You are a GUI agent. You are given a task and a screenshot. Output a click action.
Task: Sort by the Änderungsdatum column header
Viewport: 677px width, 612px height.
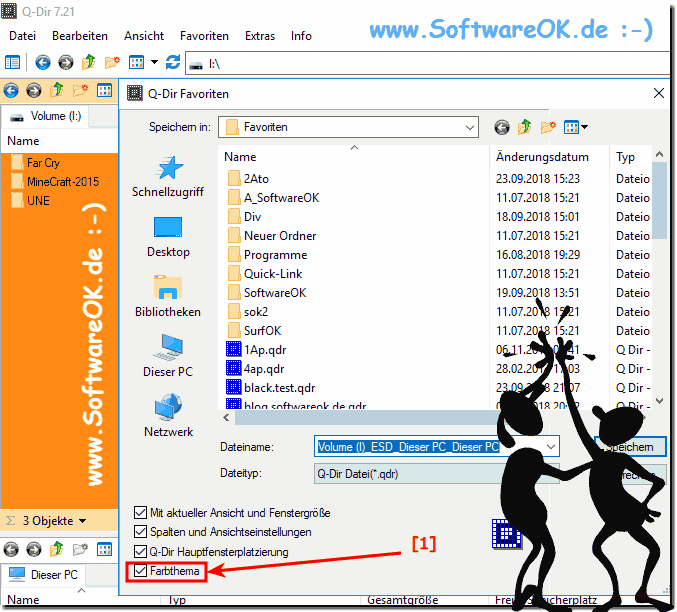coord(542,157)
